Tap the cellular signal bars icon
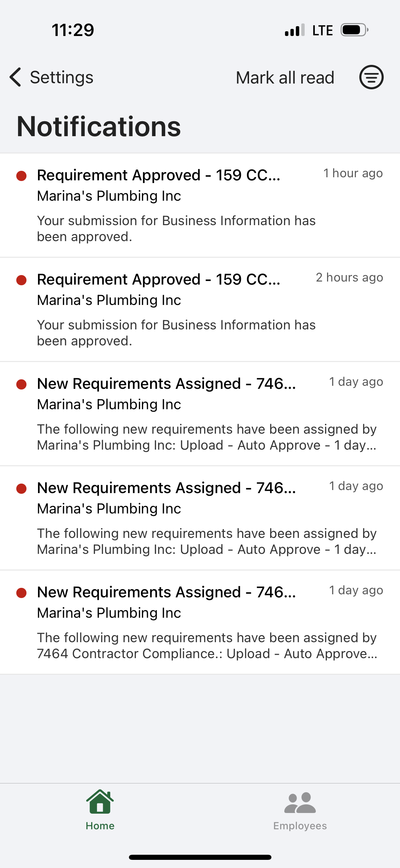Image resolution: width=400 pixels, height=868 pixels. pyautogui.click(x=294, y=30)
